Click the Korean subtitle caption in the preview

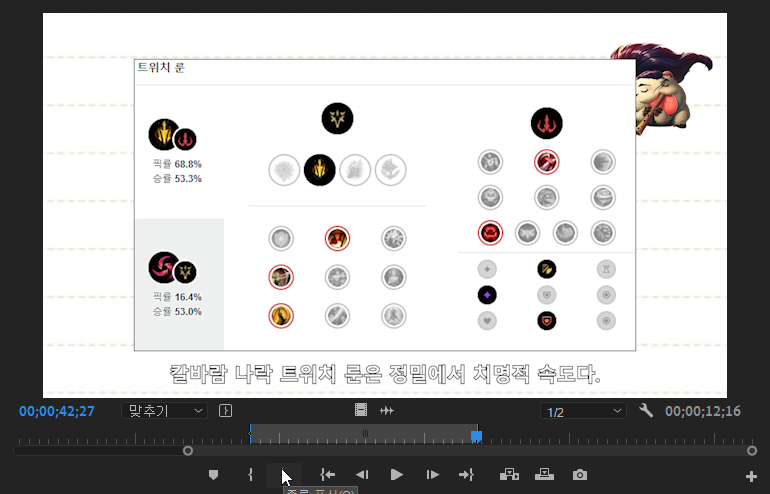(385, 374)
